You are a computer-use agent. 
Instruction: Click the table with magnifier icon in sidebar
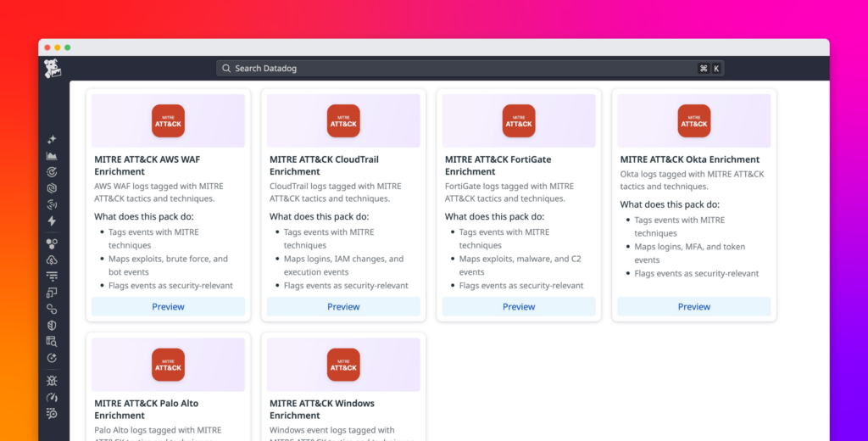coord(52,341)
